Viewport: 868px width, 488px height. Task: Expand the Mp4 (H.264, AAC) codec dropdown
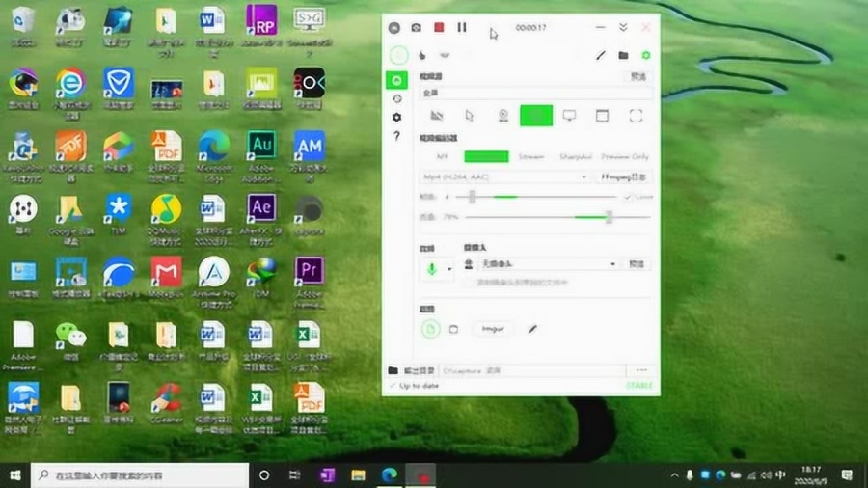[x=503, y=177]
